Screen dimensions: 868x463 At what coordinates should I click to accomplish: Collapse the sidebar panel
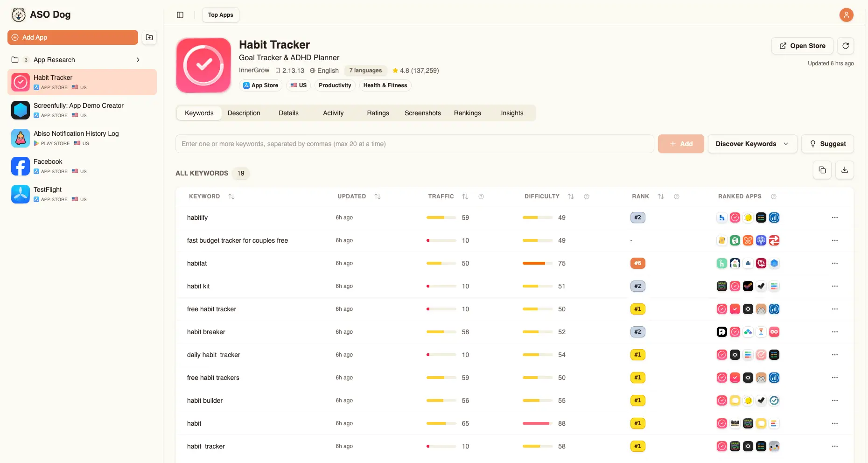[180, 15]
